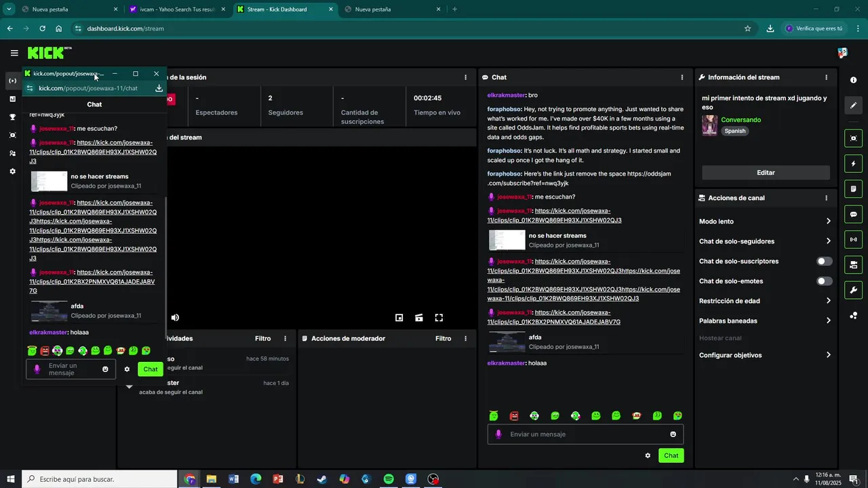Open the community icon in left sidebar

tap(12, 153)
